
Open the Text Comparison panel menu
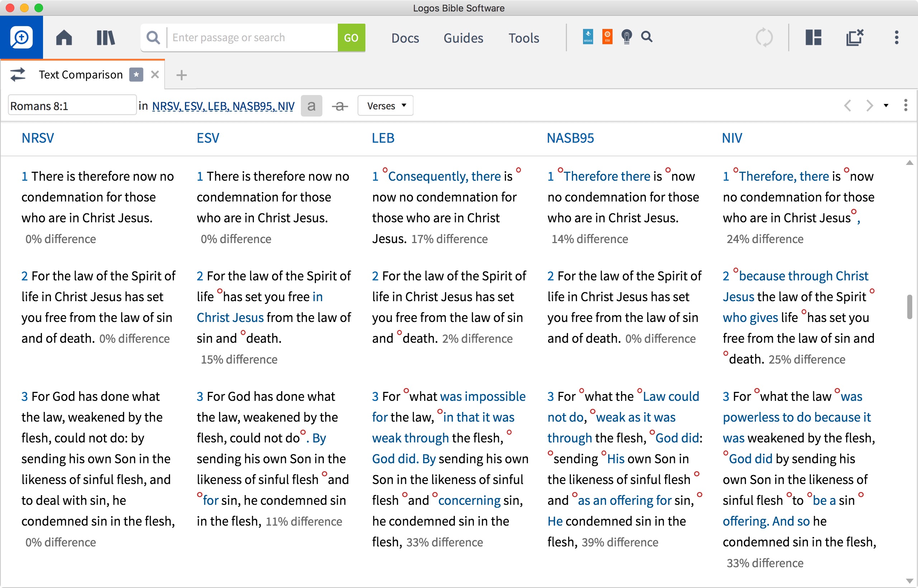click(x=905, y=105)
